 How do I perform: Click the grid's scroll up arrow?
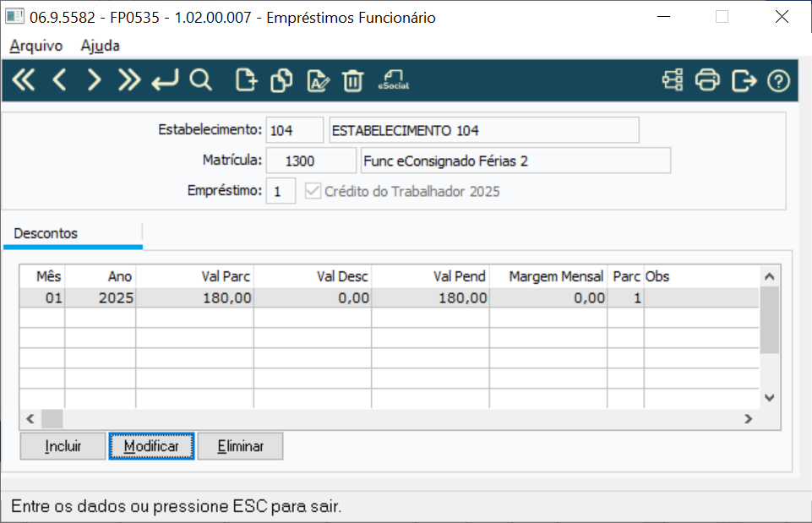(770, 276)
